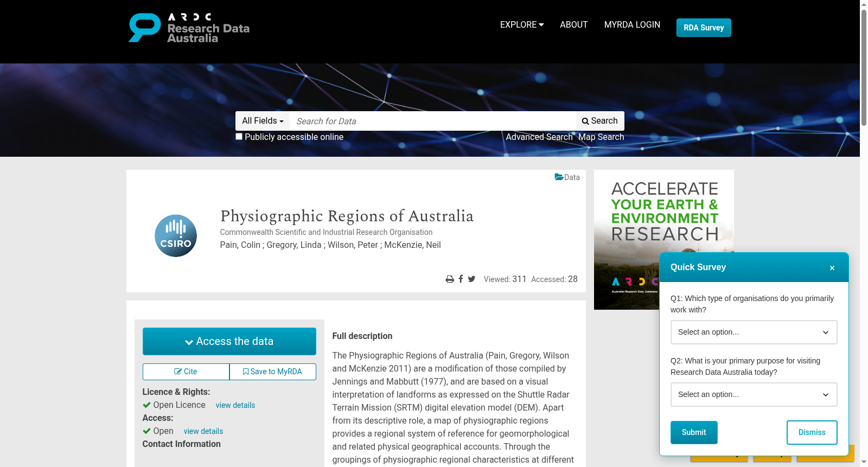Toggle Publicly accessible online checkbox
The width and height of the screenshot is (868, 467).
239,137
